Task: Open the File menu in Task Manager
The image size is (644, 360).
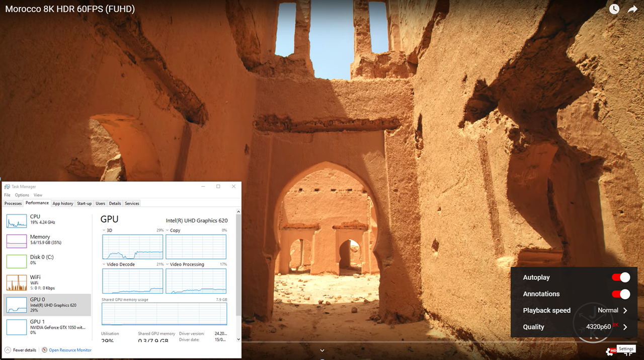Action: (7, 195)
